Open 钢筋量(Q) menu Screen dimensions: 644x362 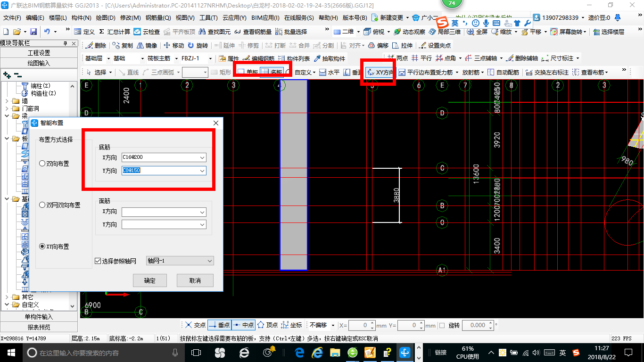click(x=158, y=18)
